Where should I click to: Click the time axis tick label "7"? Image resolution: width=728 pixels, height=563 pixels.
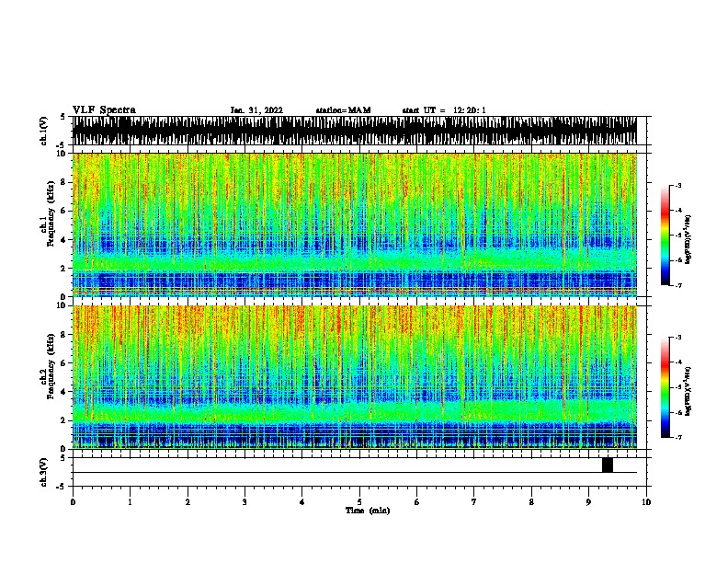pos(474,502)
